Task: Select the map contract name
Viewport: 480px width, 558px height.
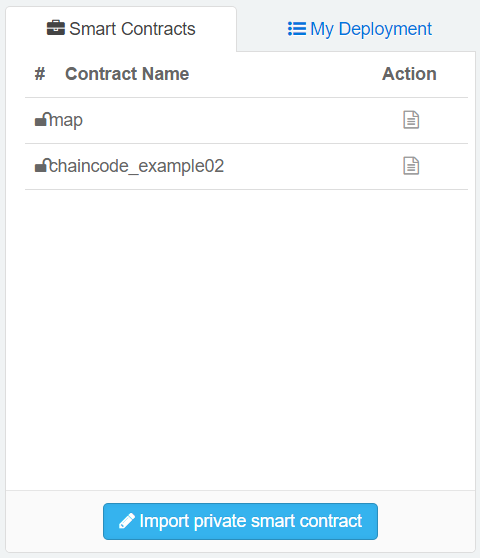Action: click(66, 120)
